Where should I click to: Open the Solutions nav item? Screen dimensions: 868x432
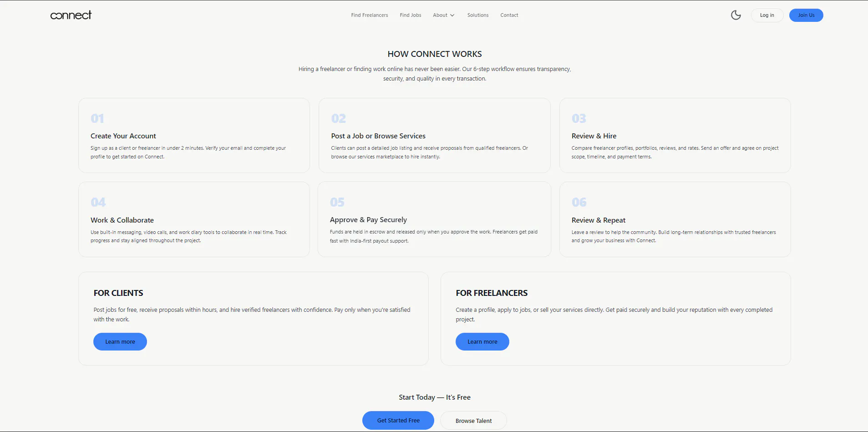pyautogui.click(x=478, y=15)
